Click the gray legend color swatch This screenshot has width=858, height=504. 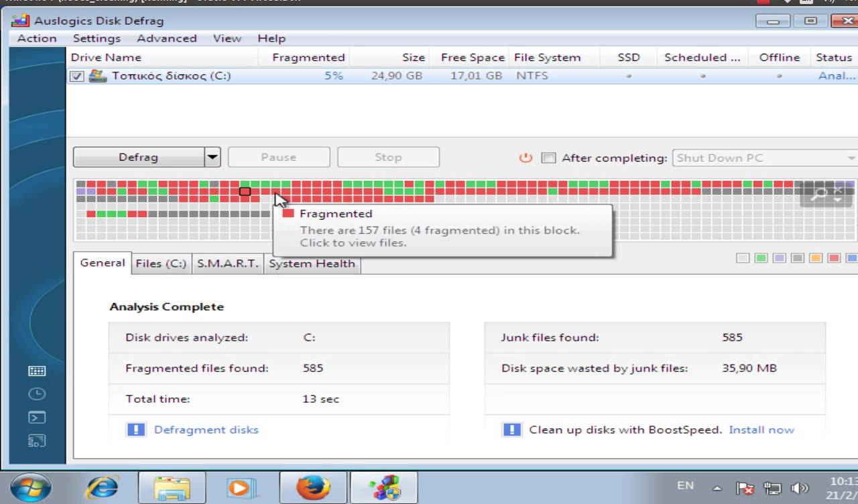coord(797,258)
